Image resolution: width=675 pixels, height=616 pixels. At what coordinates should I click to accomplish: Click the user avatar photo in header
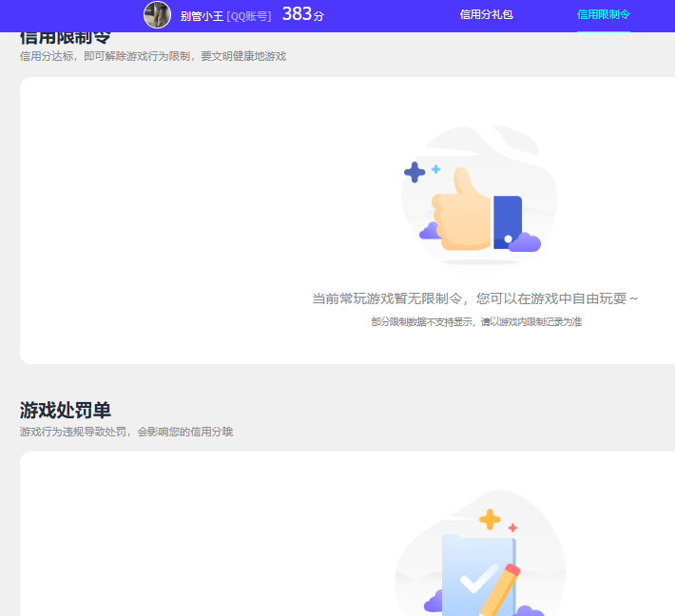(x=157, y=14)
